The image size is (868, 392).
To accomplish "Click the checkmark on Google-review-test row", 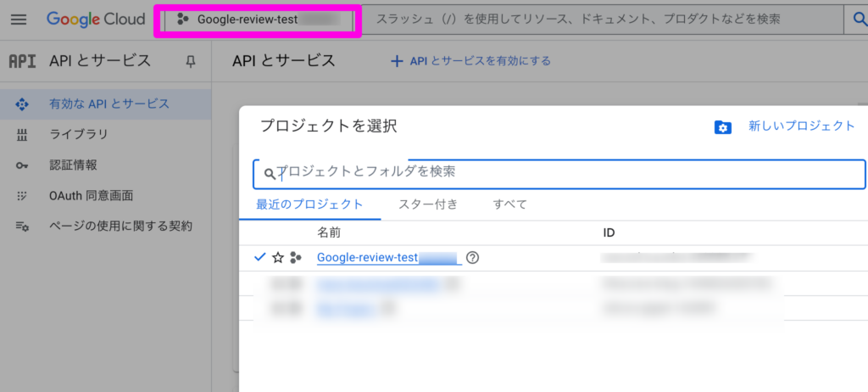I will (x=260, y=257).
